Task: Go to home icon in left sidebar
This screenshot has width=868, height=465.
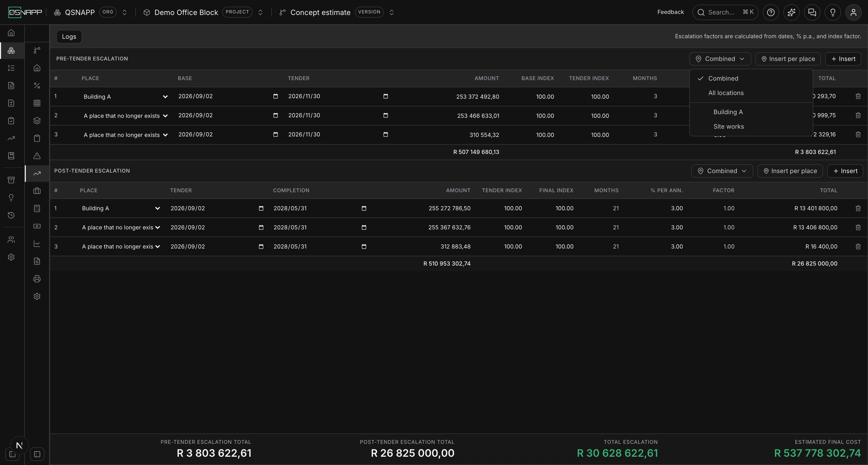Action: pos(11,33)
